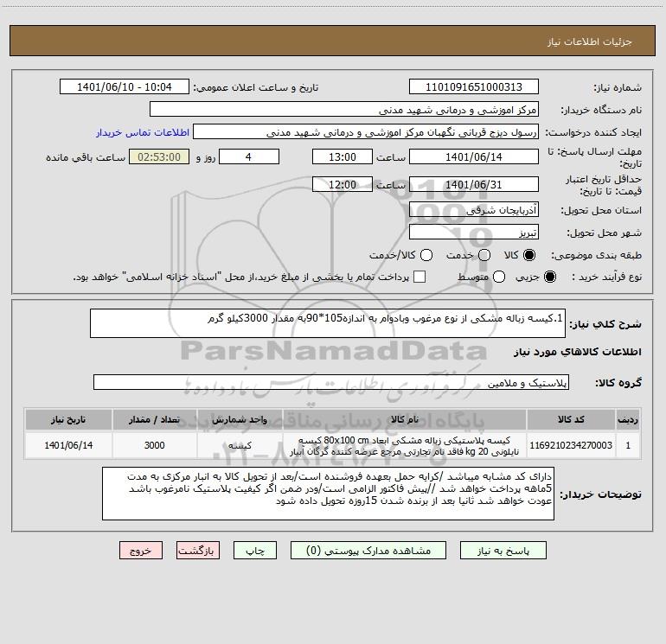Click the quantity cell 3000
Image resolution: width=666 pixels, height=644 pixels.
[x=155, y=445]
